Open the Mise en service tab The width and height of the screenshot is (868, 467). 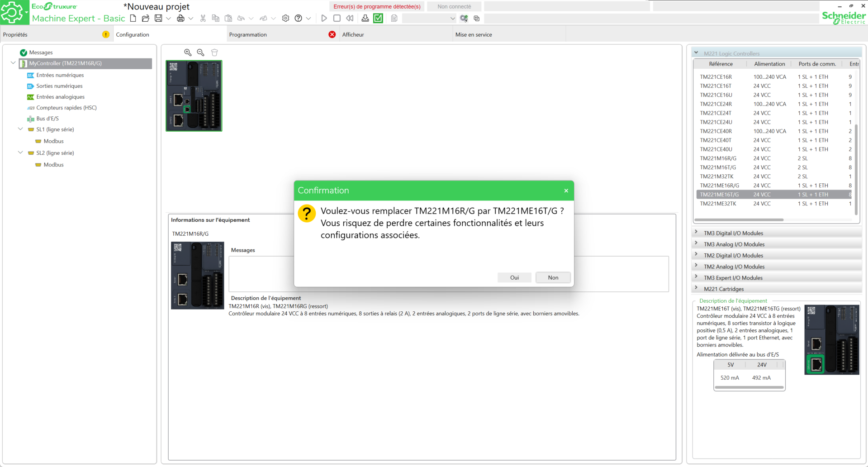(474, 34)
